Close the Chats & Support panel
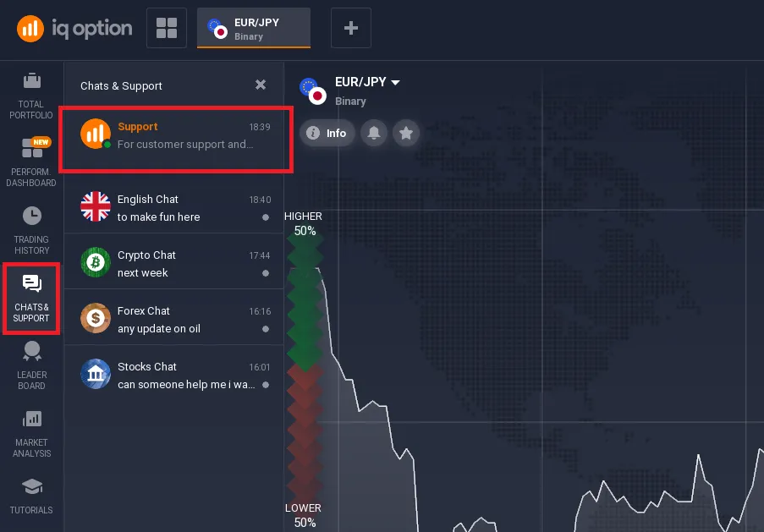 click(x=261, y=85)
